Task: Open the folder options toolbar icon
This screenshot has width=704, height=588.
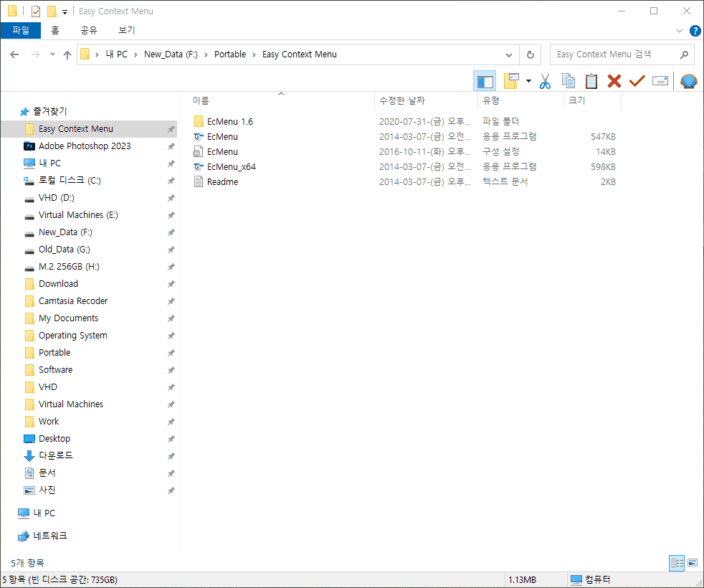Action: 511,81
